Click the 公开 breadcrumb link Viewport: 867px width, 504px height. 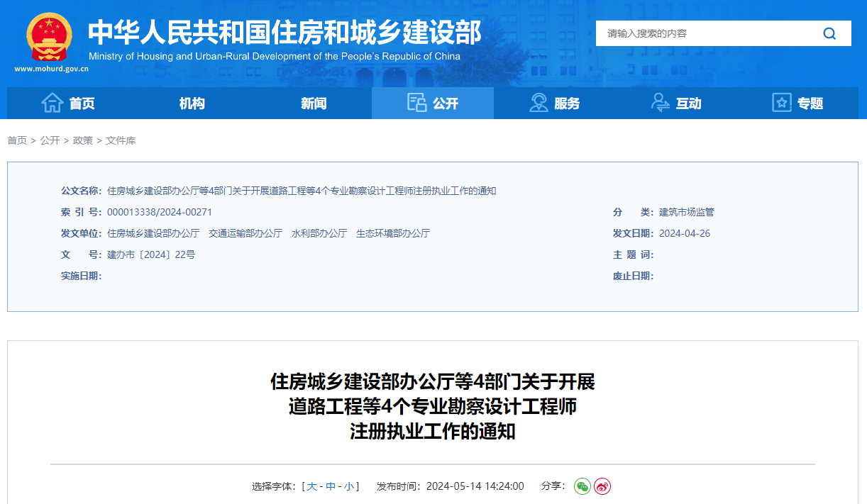pyautogui.click(x=48, y=140)
